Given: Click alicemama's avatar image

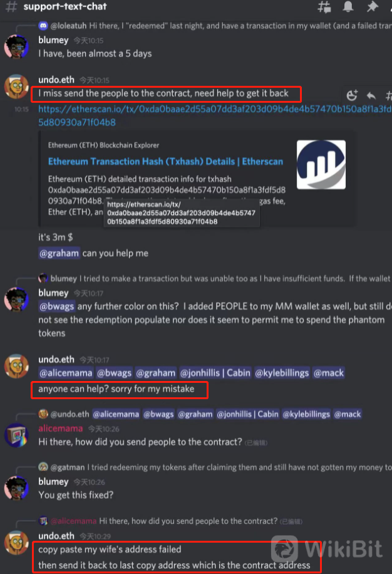Looking at the screenshot, I should [x=16, y=436].
